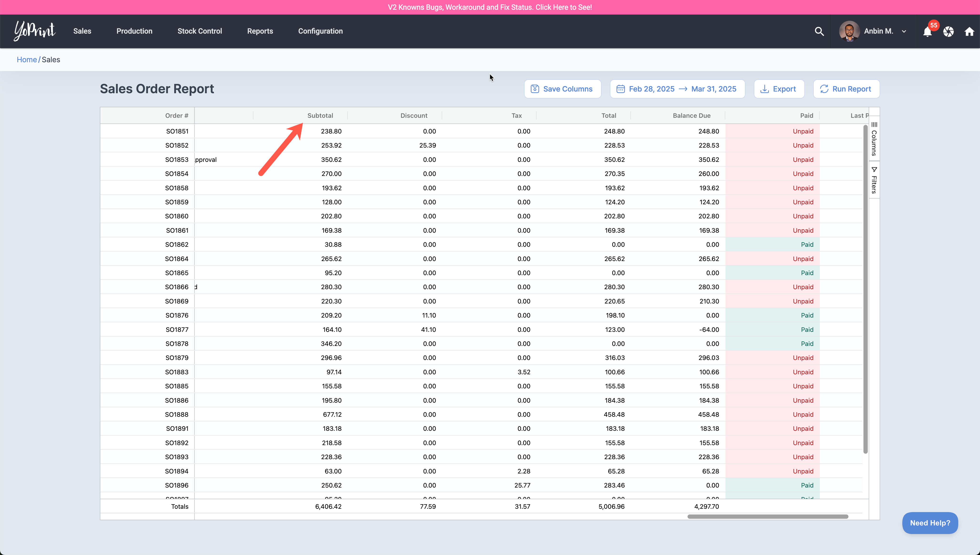Click the search magnifier icon

coord(819,31)
